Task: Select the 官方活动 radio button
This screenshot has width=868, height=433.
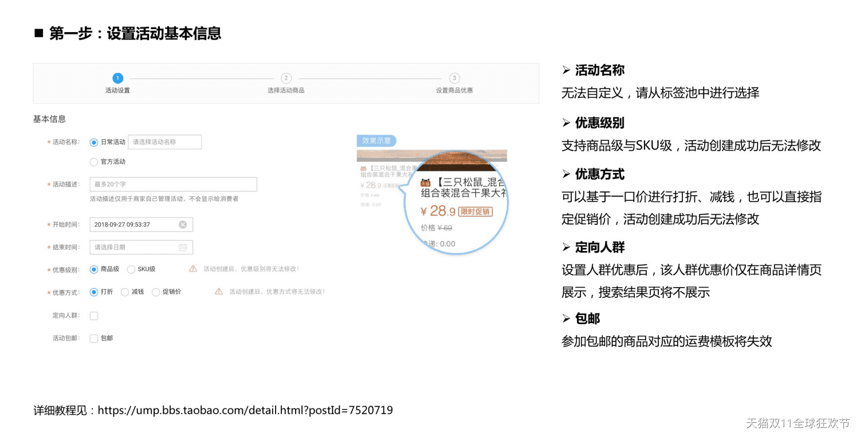Action: tap(94, 162)
